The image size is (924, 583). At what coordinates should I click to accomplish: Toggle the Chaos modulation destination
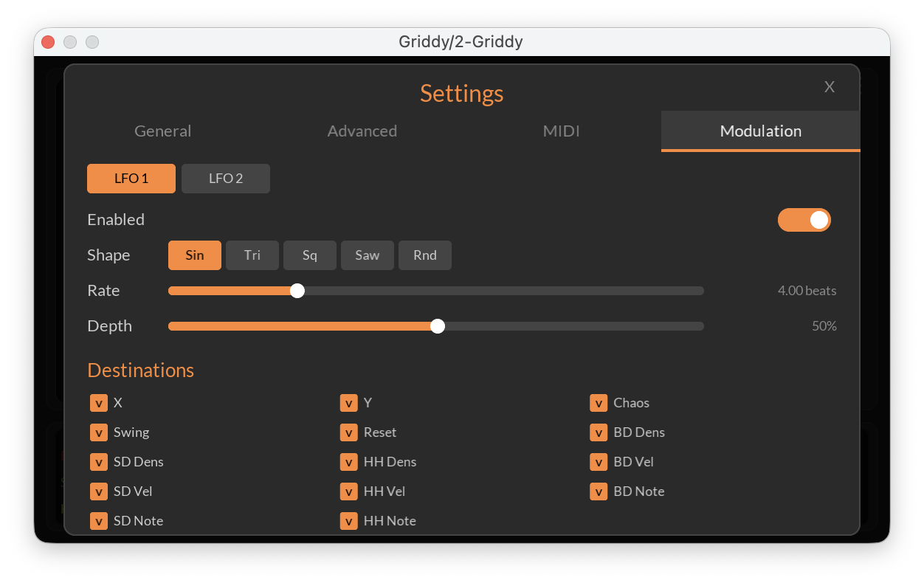599,403
